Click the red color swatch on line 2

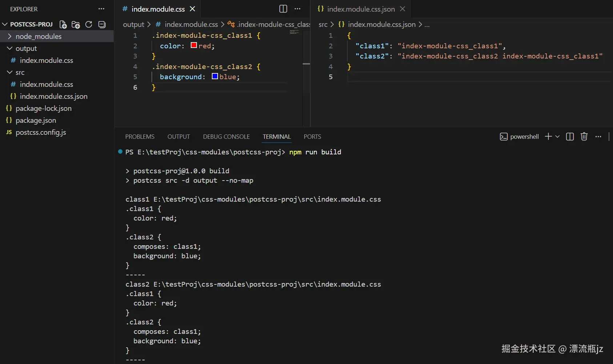[193, 45]
